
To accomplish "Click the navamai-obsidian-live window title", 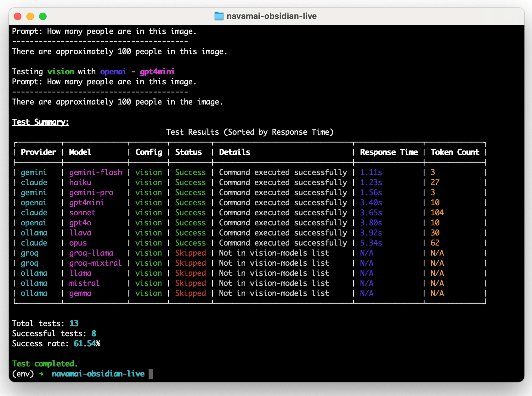I will point(271,16).
